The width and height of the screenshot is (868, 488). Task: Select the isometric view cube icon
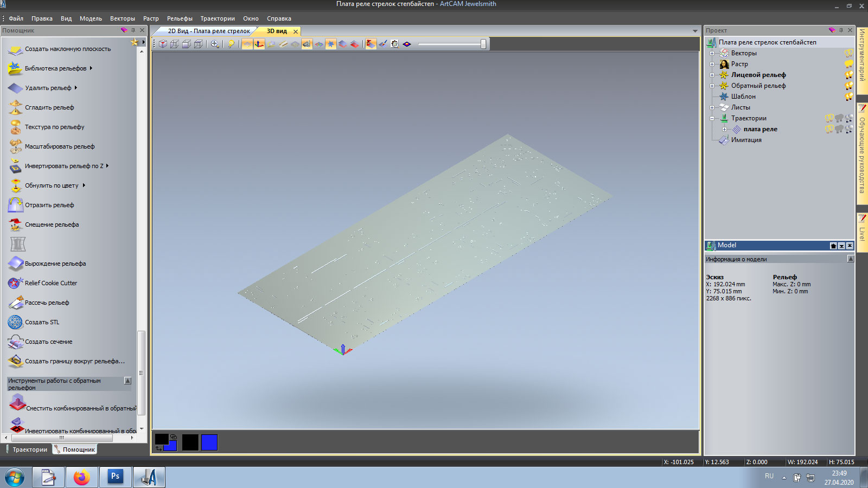coord(163,44)
